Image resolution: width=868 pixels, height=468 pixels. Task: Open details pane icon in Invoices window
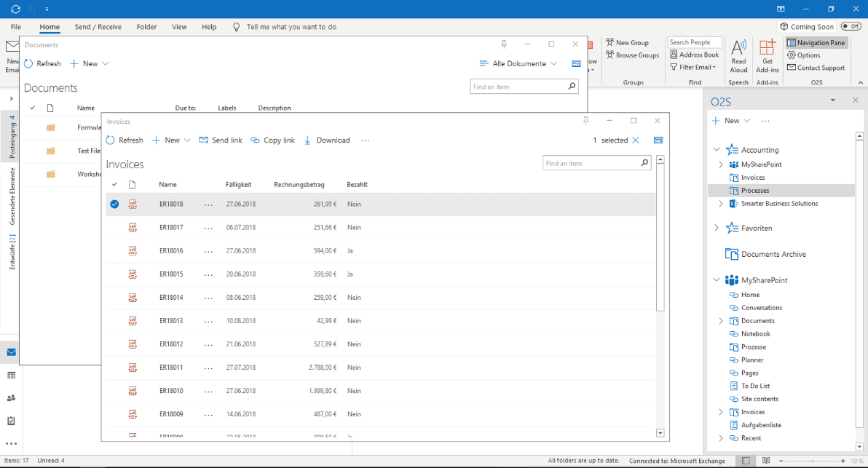658,140
